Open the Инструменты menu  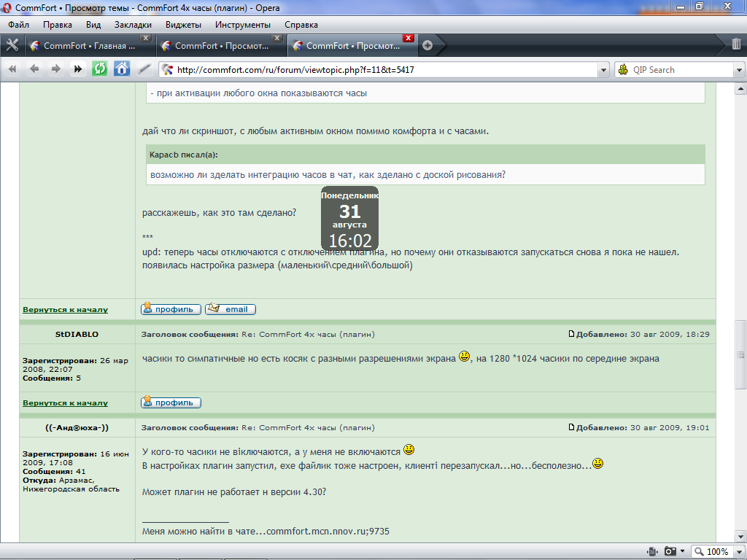click(x=242, y=24)
